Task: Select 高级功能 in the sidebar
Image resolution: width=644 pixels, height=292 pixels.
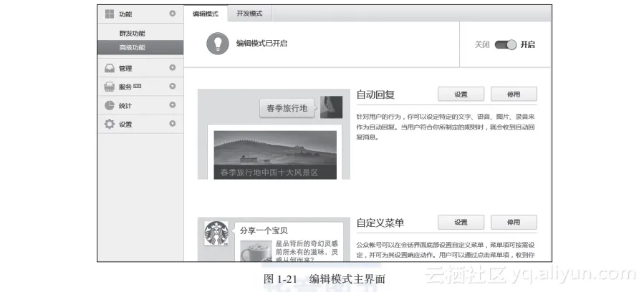Action: coord(140,47)
